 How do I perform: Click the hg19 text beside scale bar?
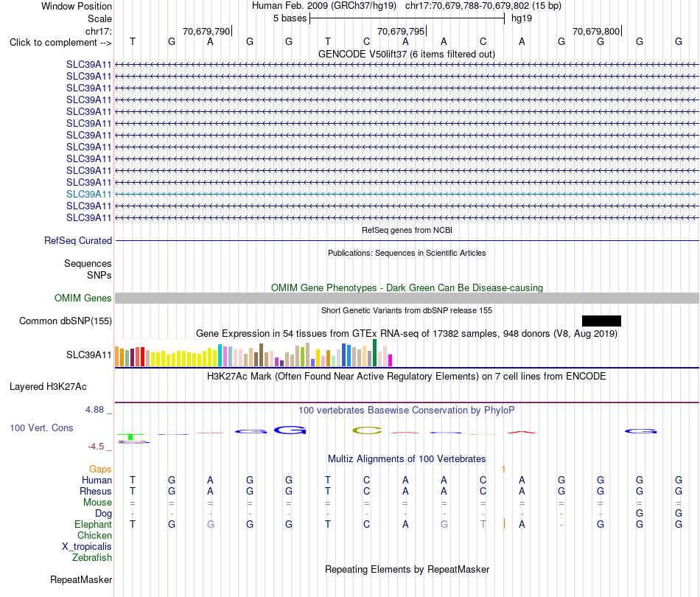(x=522, y=18)
